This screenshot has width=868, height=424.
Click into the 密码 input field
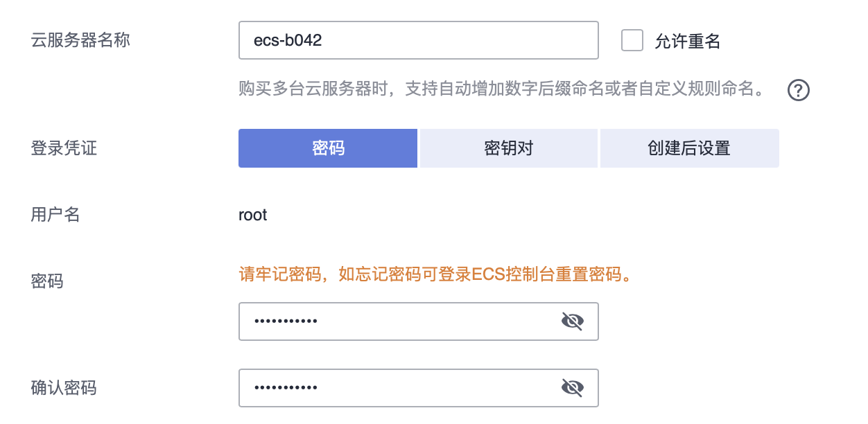click(402, 321)
